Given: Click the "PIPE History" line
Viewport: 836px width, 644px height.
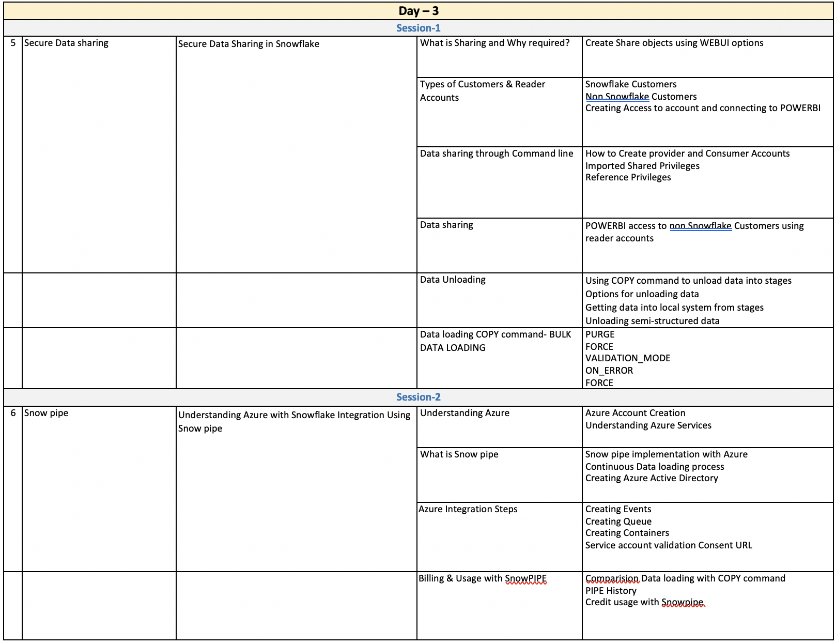Looking at the screenshot, I should click(x=611, y=591).
